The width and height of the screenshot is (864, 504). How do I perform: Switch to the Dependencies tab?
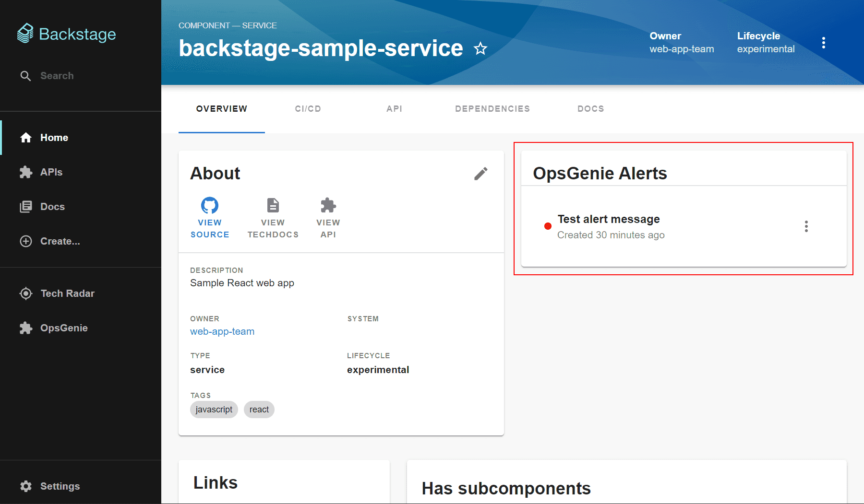[x=492, y=109]
